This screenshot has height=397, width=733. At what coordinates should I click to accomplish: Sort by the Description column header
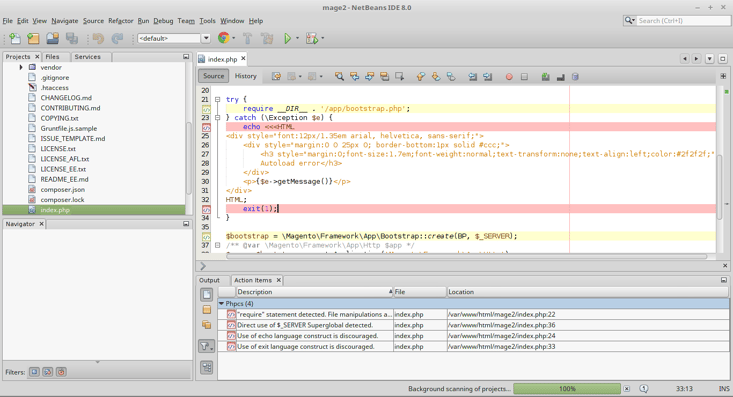314,292
